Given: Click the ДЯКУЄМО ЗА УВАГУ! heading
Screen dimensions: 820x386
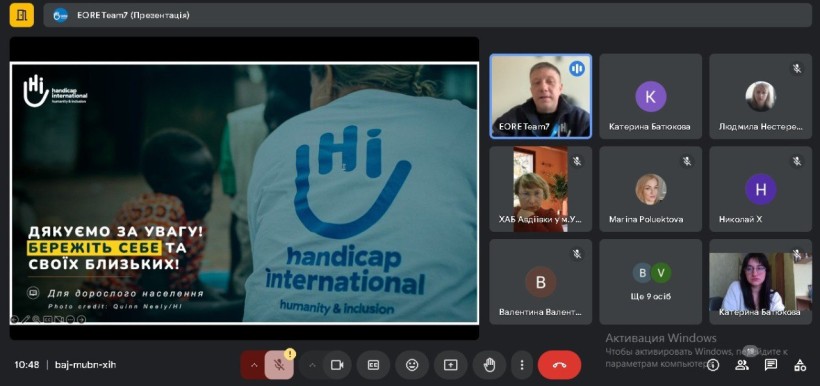Looking at the screenshot, I should point(115,232).
